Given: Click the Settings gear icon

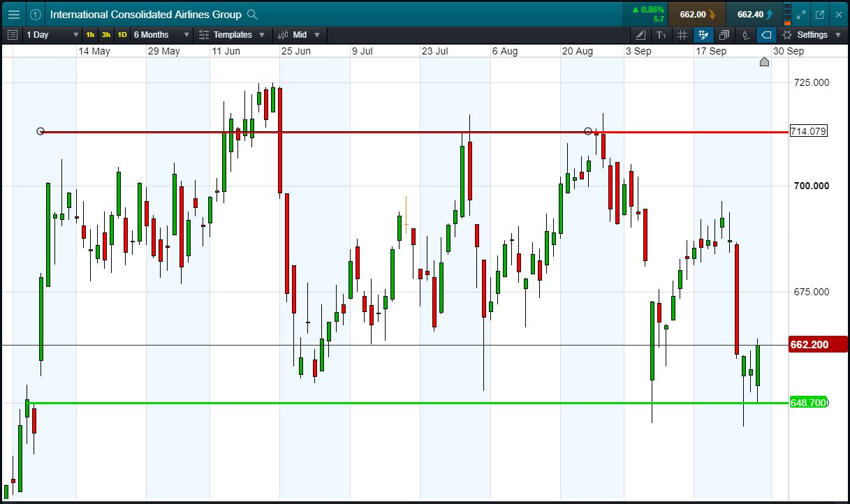Looking at the screenshot, I should click(787, 34).
